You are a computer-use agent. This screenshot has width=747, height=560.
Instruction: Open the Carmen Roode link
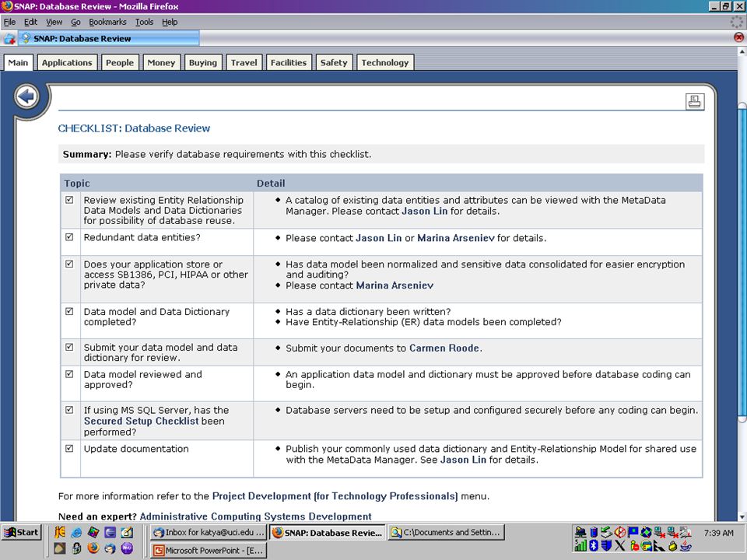[444, 348]
